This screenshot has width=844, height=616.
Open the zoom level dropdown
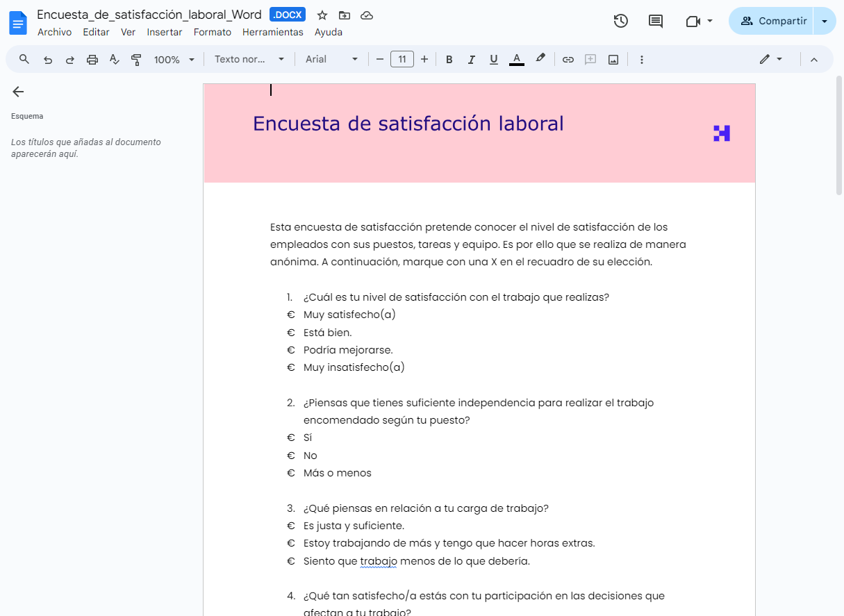pos(173,59)
